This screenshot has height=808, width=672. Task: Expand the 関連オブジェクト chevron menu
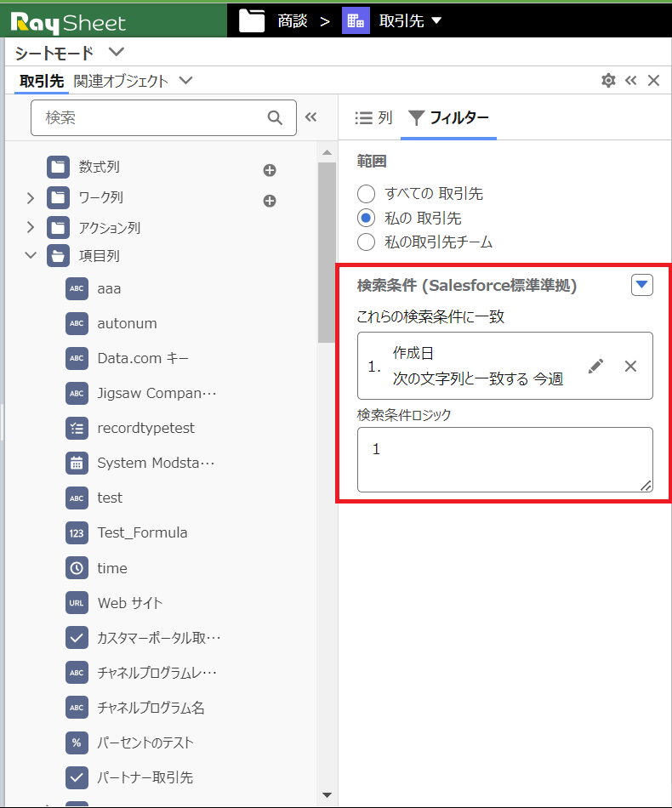click(186, 81)
